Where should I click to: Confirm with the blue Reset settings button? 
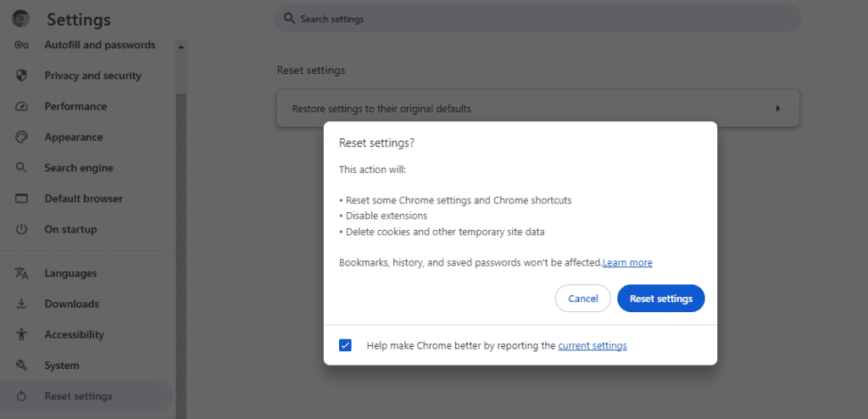coord(661,299)
